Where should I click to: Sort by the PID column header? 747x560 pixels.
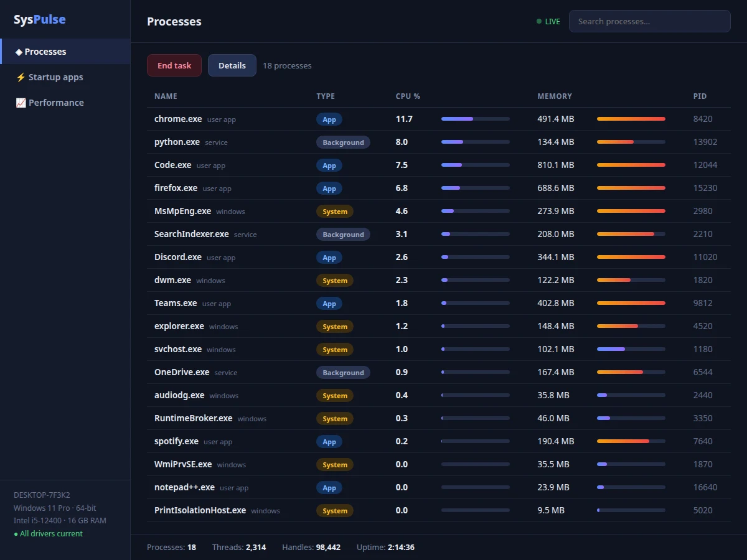point(700,96)
